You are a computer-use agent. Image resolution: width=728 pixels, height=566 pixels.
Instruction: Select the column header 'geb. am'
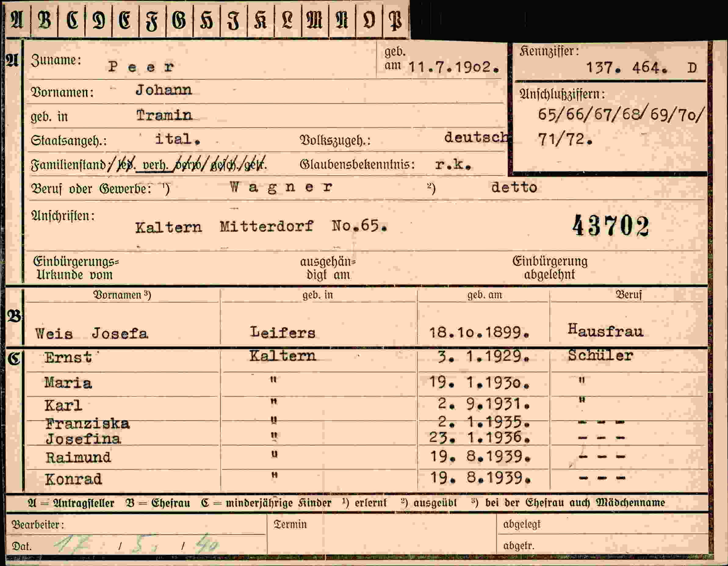(485, 295)
